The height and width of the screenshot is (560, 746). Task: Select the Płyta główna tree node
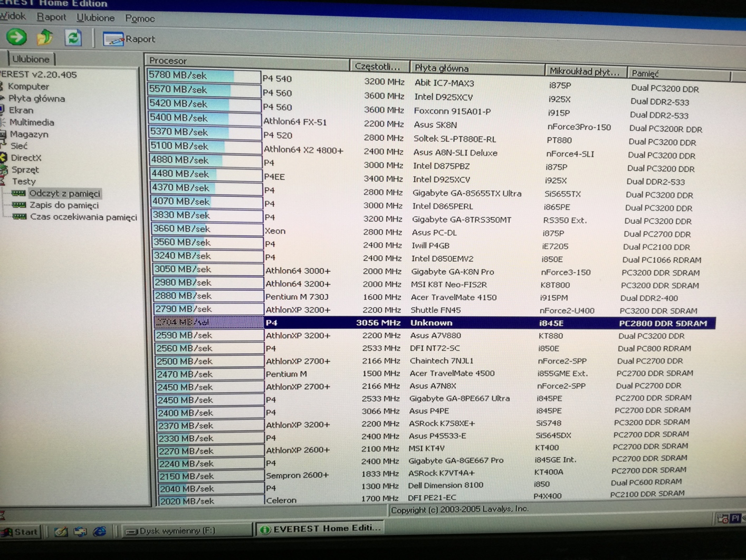pyautogui.click(x=36, y=99)
